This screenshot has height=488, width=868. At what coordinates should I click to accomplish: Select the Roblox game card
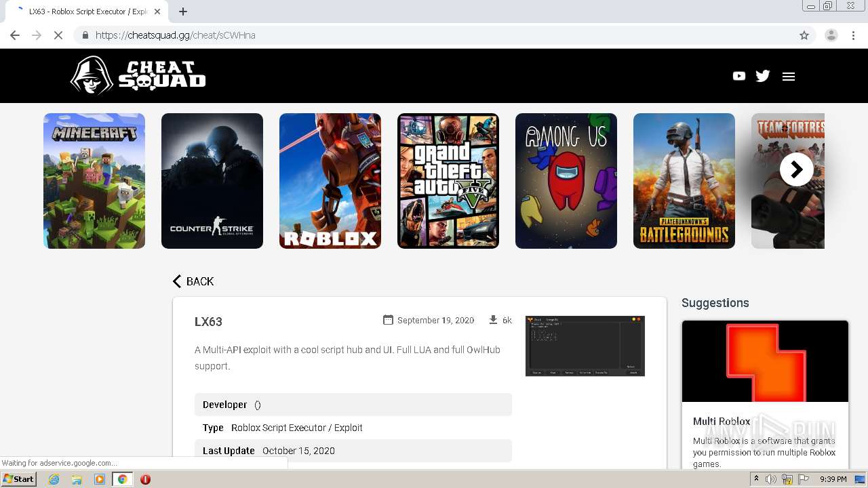pos(330,181)
